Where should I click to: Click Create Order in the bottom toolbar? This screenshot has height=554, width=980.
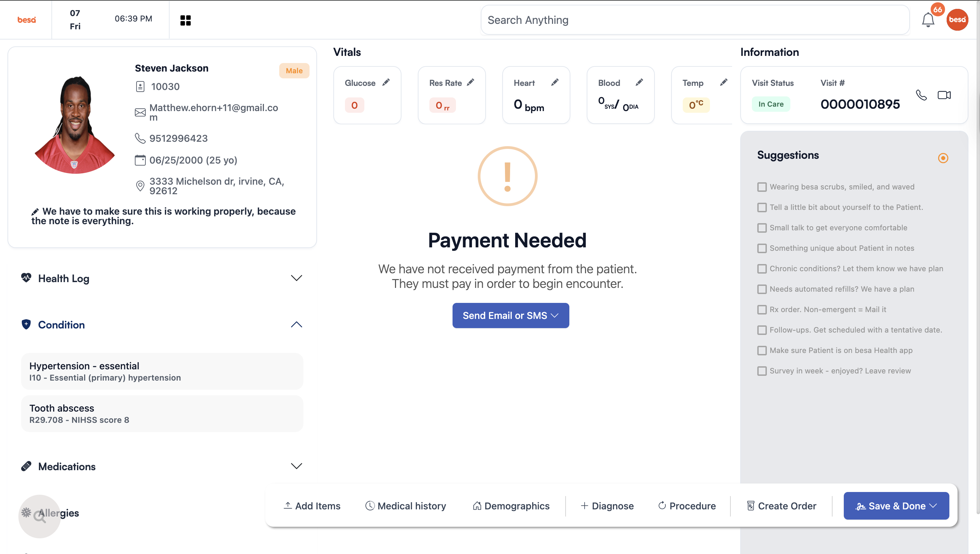click(781, 506)
